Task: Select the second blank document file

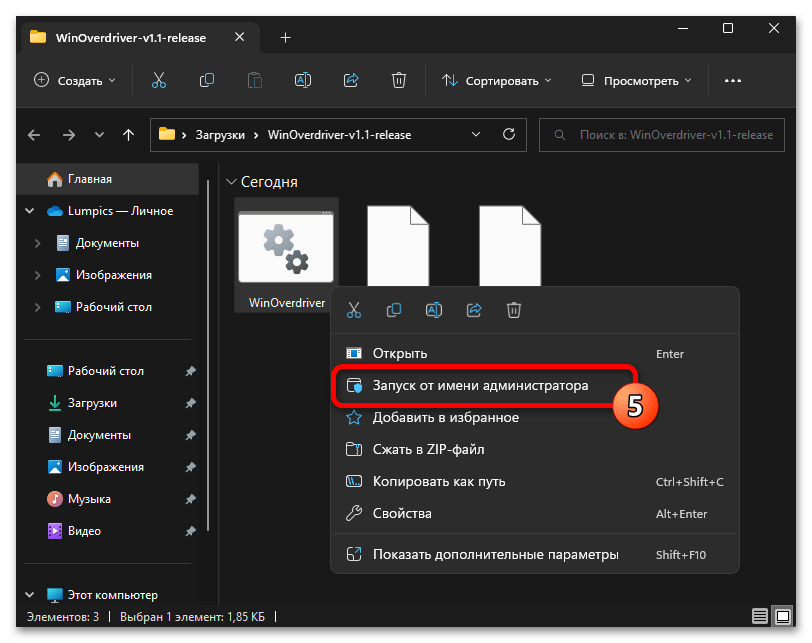Action: click(x=398, y=246)
